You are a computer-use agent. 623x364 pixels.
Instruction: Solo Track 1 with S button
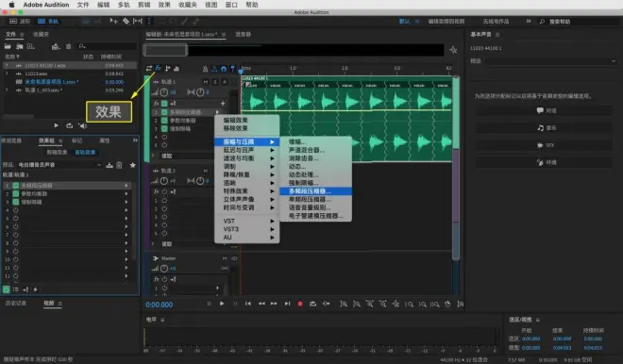215,82
